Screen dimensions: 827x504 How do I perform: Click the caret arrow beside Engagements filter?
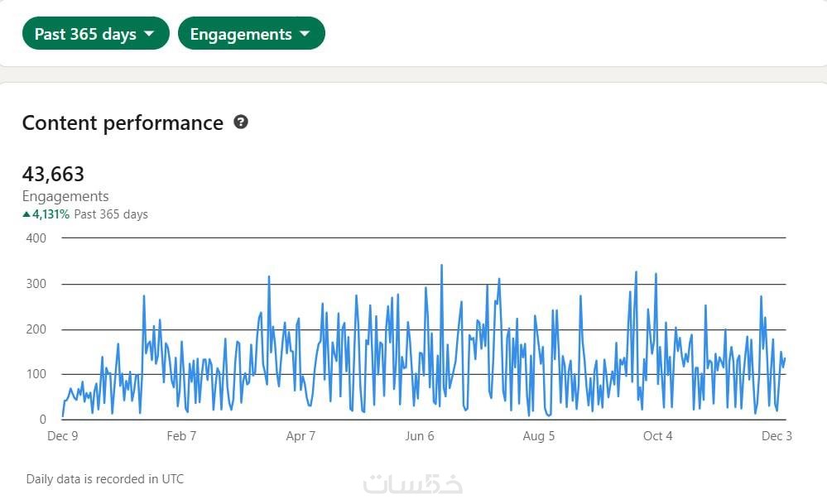[305, 34]
